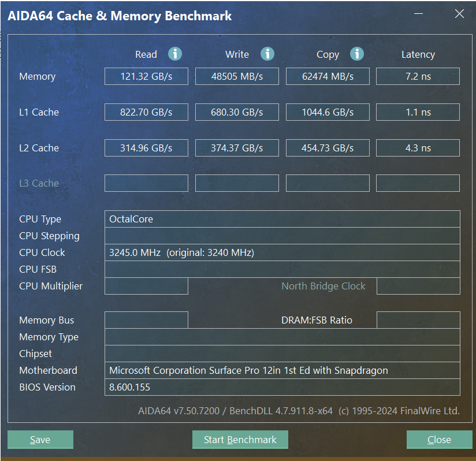Click the AIDA64 v7.50.7200 version text

point(299,411)
